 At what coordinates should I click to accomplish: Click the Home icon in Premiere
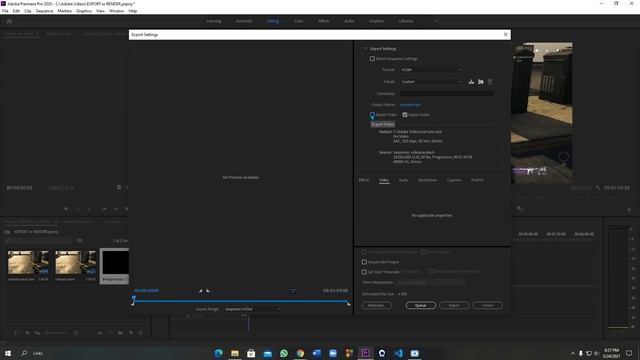pyautogui.click(x=9, y=21)
